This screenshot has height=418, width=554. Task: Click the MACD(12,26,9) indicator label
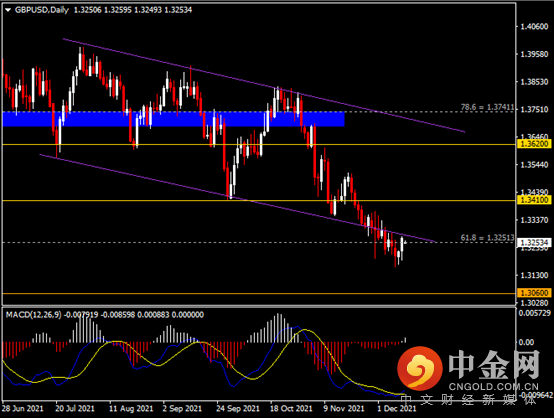coord(34,314)
